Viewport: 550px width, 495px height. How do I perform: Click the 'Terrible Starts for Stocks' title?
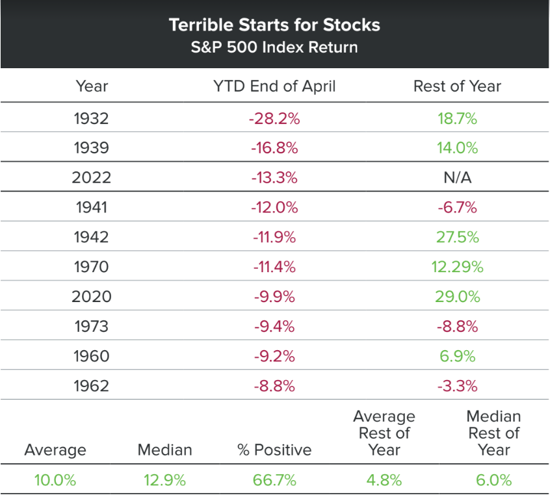274,25
